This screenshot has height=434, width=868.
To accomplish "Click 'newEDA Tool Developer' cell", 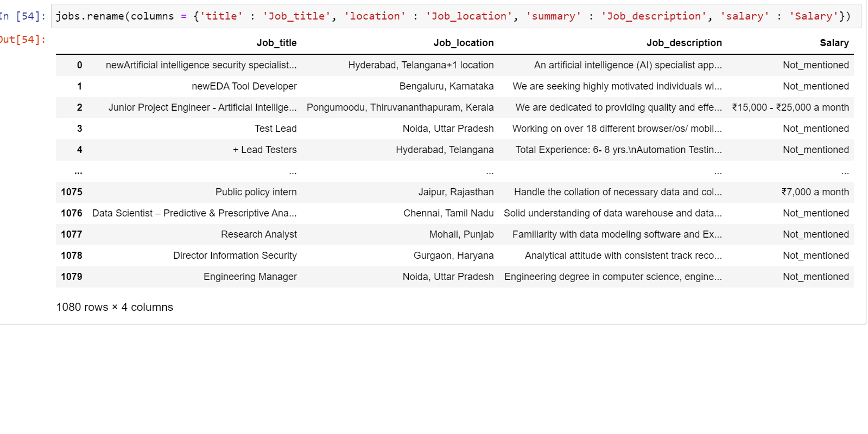I will pos(244,86).
